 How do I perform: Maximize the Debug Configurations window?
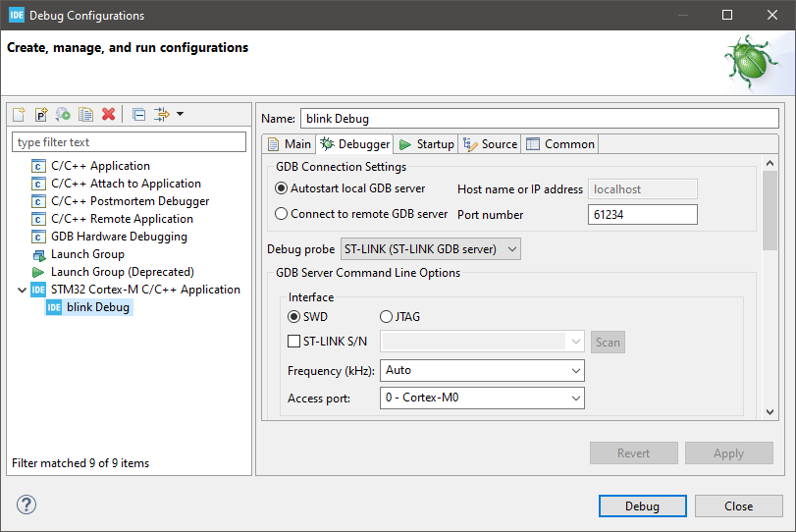pyautogui.click(x=727, y=15)
